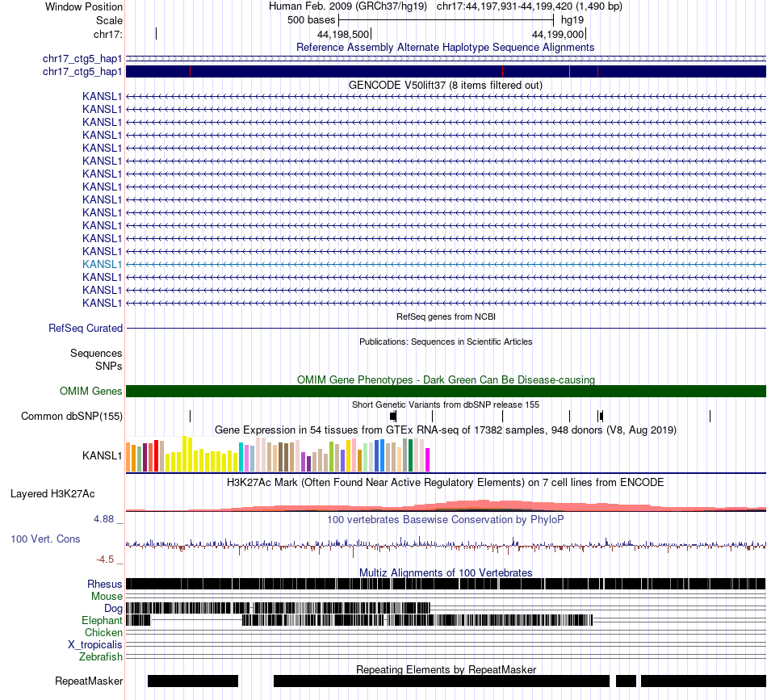Open the GENCODE V50lift37 track title
This screenshot has height=700, width=767.
tap(446, 85)
